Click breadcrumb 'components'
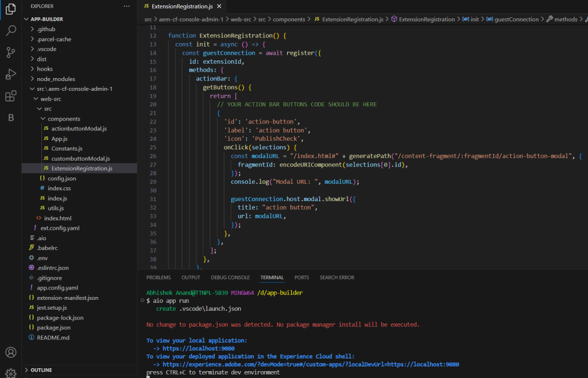This screenshot has height=378, width=588. coord(289,20)
